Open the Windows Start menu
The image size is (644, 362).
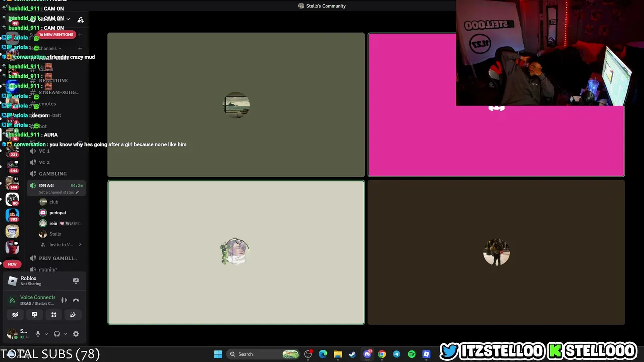click(x=218, y=354)
